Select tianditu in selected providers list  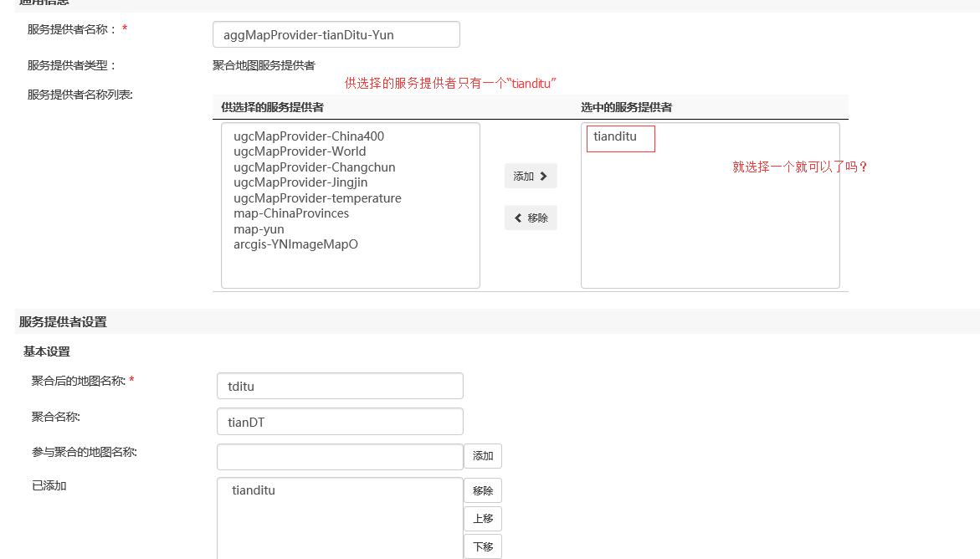615,136
